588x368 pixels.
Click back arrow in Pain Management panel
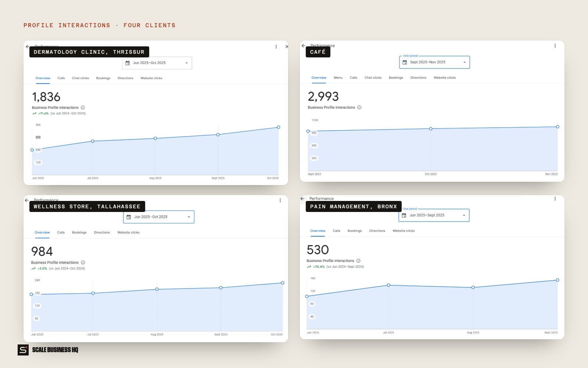pyautogui.click(x=302, y=199)
